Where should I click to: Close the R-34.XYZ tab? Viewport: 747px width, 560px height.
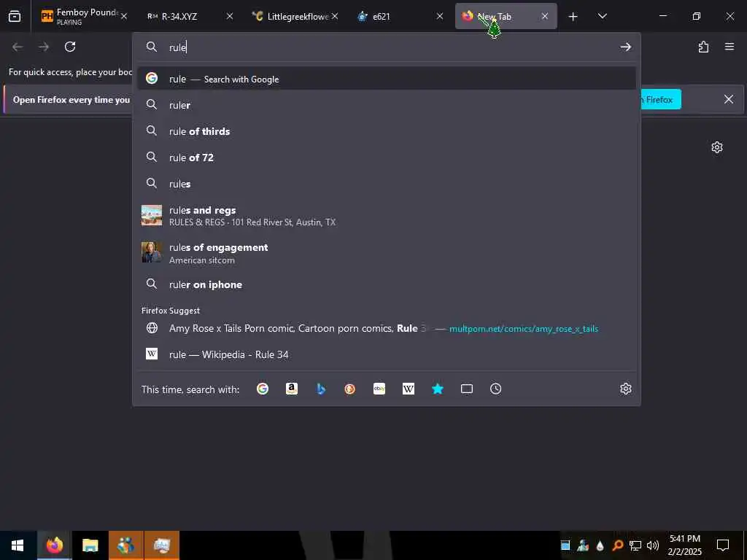point(230,16)
